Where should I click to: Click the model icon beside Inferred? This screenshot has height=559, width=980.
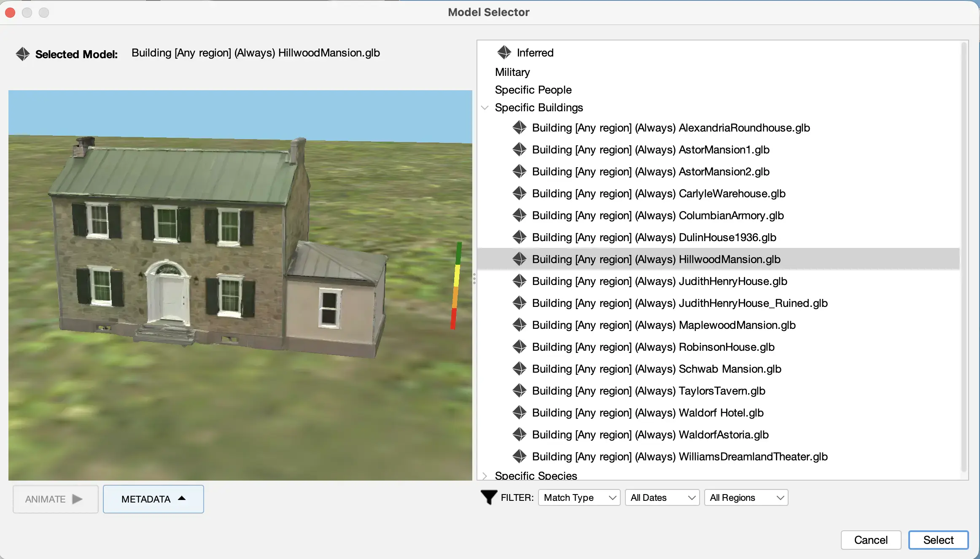(x=504, y=53)
